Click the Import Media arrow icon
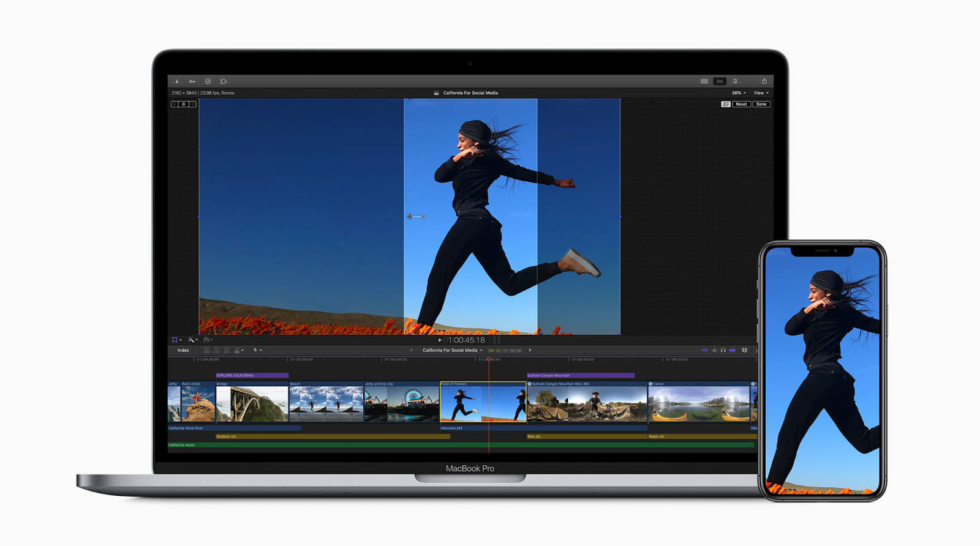Viewport: 980px width, 546px height. (x=177, y=81)
